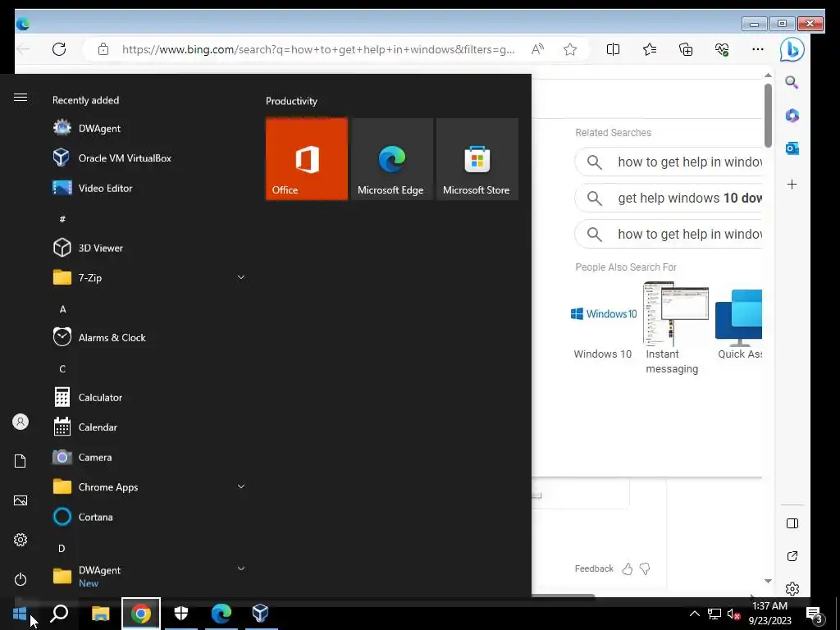Open user account icon in Start
840x630 pixels.
tap(21, 422)
